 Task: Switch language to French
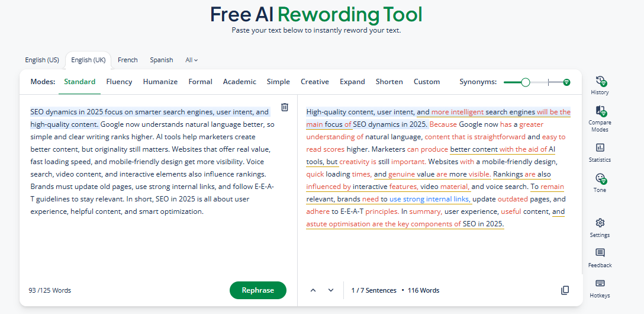tap(128, 60)
